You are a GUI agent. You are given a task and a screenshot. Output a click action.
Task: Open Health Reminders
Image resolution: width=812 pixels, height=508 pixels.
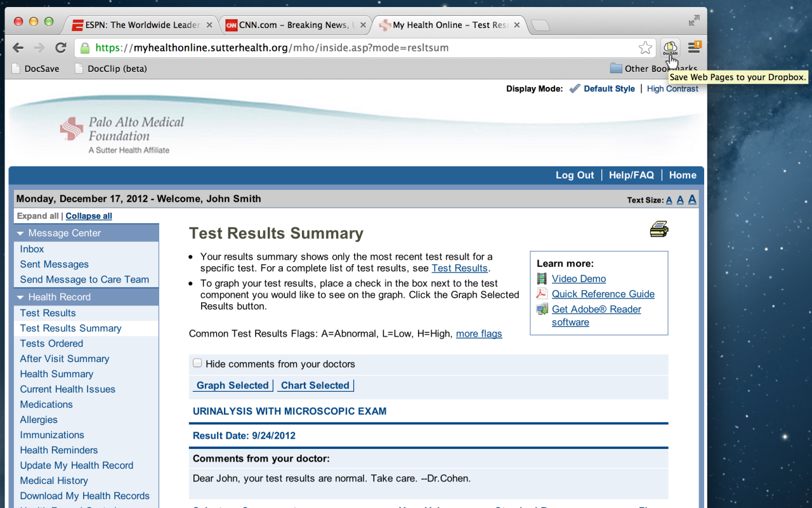click(59, 450)
